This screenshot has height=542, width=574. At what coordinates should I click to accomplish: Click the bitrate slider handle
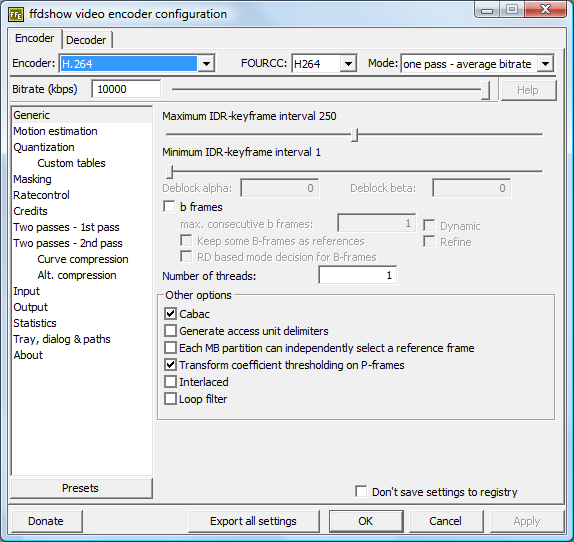pos(485,90)
